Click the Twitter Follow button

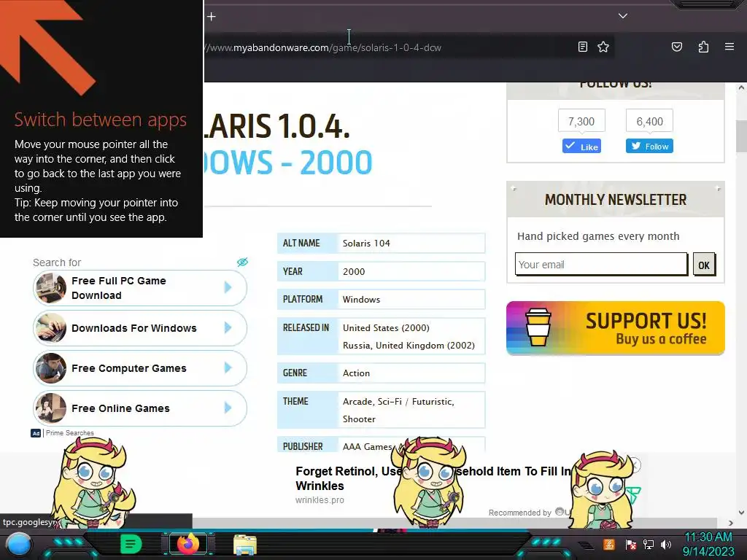pyautogui.click(x=649, y=146)
